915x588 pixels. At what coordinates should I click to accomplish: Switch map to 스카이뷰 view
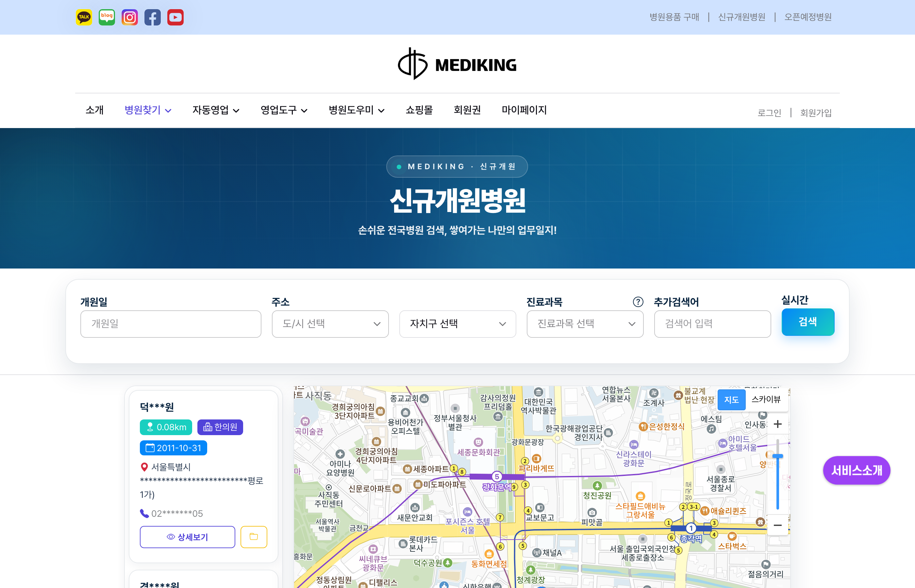[x=766, y=400]
